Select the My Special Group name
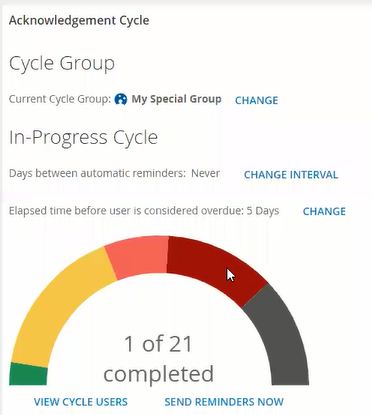 (176, 99)
